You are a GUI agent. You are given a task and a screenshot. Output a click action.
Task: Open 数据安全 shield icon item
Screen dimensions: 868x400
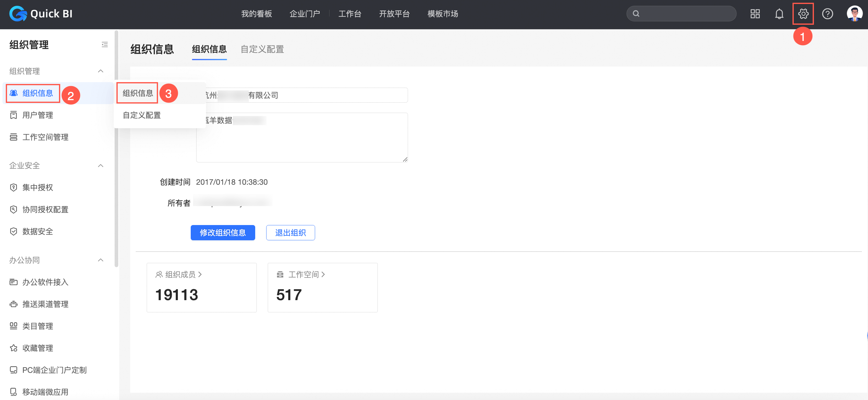(37, 231)
